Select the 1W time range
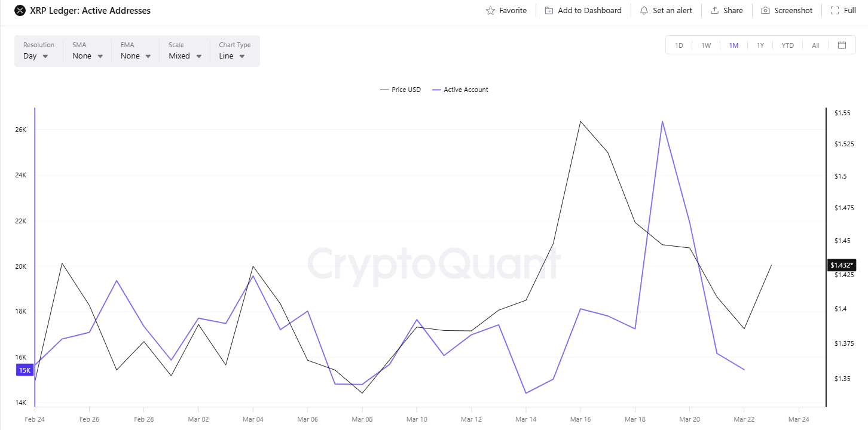Viewport: 868px width, 430px height. [706, 45]
